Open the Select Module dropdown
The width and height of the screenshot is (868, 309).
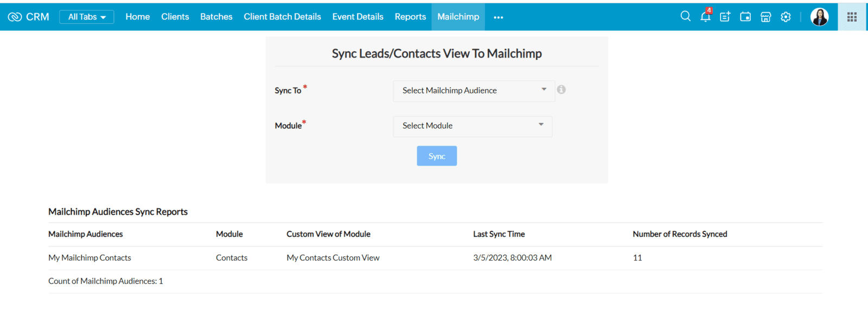point(473,126)
